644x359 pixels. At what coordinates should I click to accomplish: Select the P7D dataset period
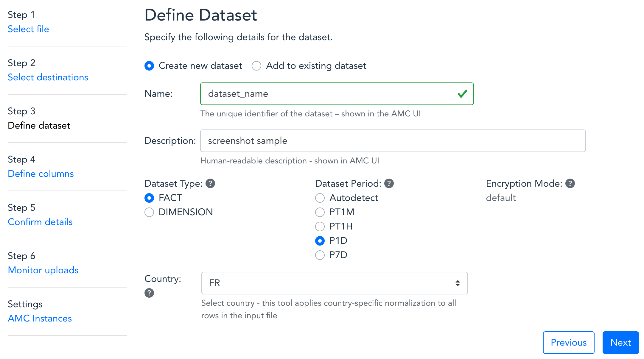pos(320,255)
